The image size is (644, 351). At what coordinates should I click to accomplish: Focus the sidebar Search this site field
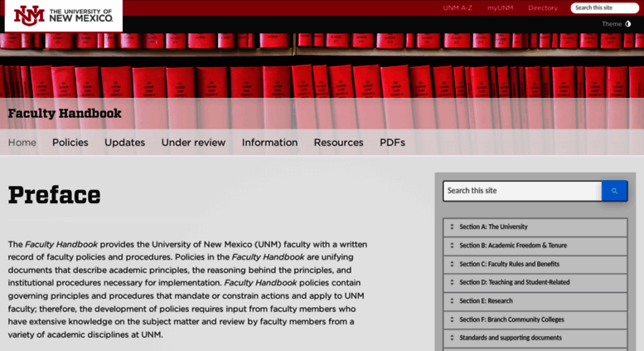click(x=522, y=191)
